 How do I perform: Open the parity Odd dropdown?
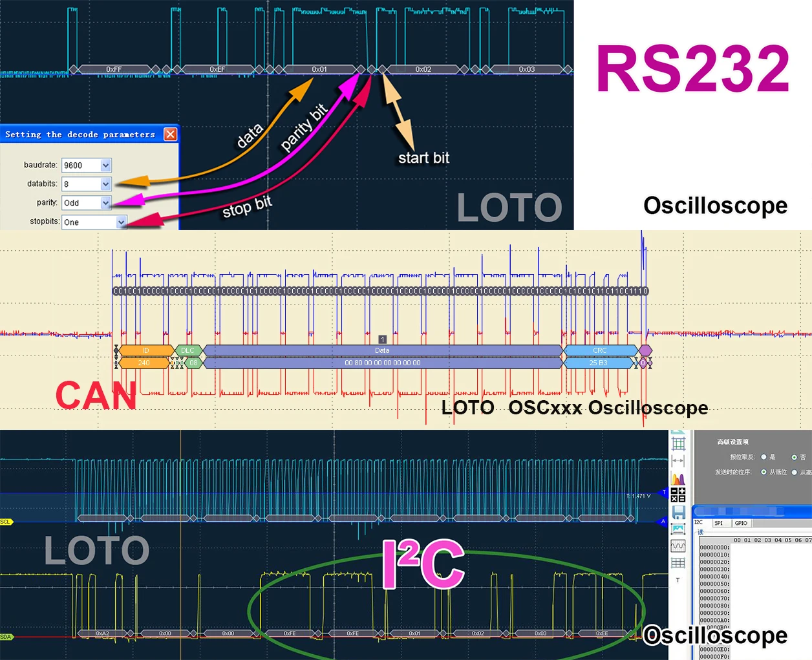[87, 203]
